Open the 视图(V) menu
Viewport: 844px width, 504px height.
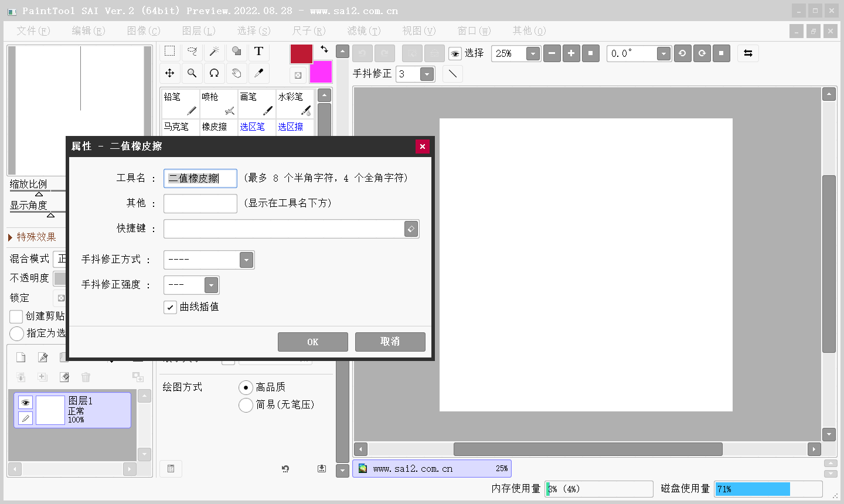click(419, 31)
